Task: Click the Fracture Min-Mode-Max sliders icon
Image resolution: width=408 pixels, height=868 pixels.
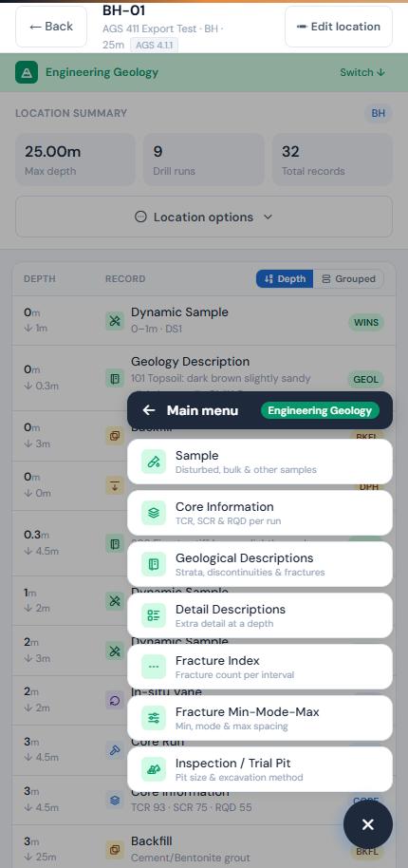Action: tap(154, 718)
